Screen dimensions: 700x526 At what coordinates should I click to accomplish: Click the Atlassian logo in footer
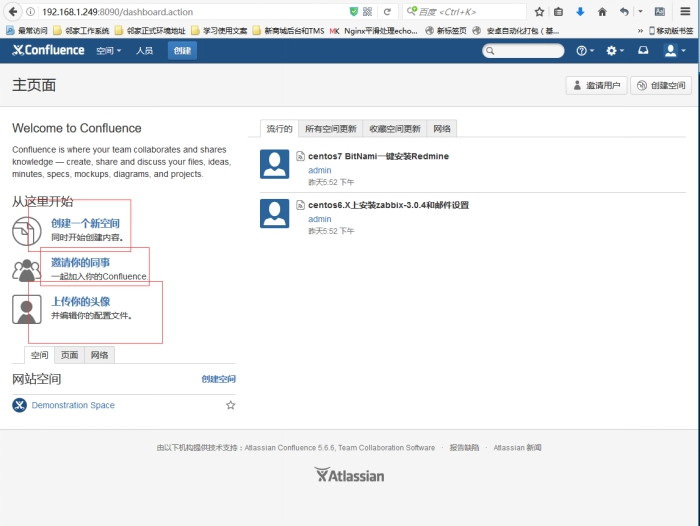(x=349, y=475)
